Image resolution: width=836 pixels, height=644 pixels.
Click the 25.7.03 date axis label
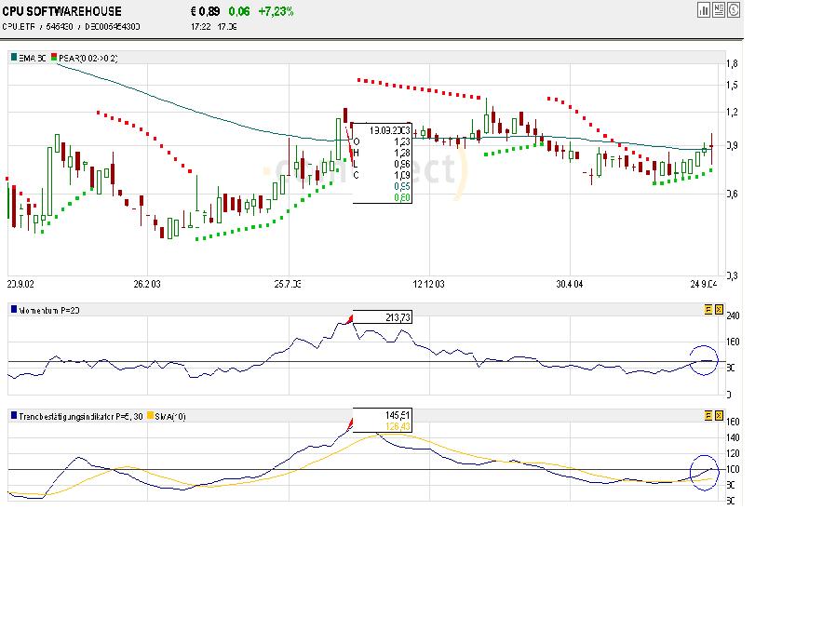[288, 284]
